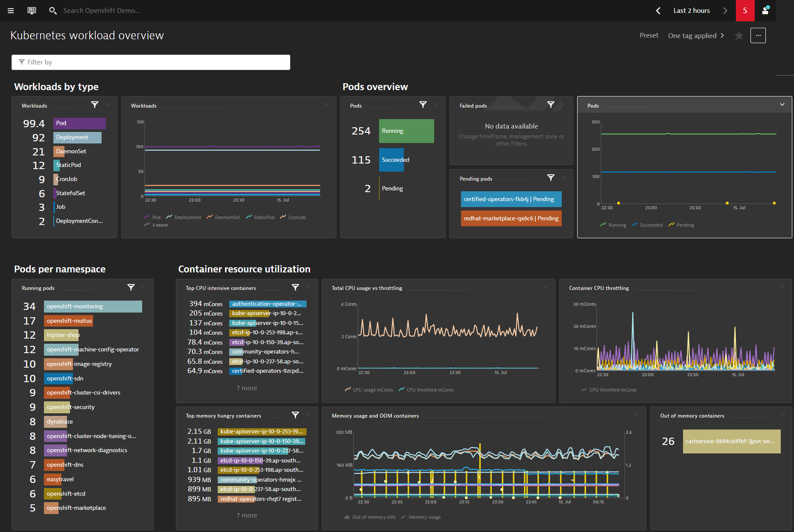Image resolution: width=794 pixels, height=532 pixels.
Task: Expand Container CPU throttling tile chevron
Action: tap(782, 287)
